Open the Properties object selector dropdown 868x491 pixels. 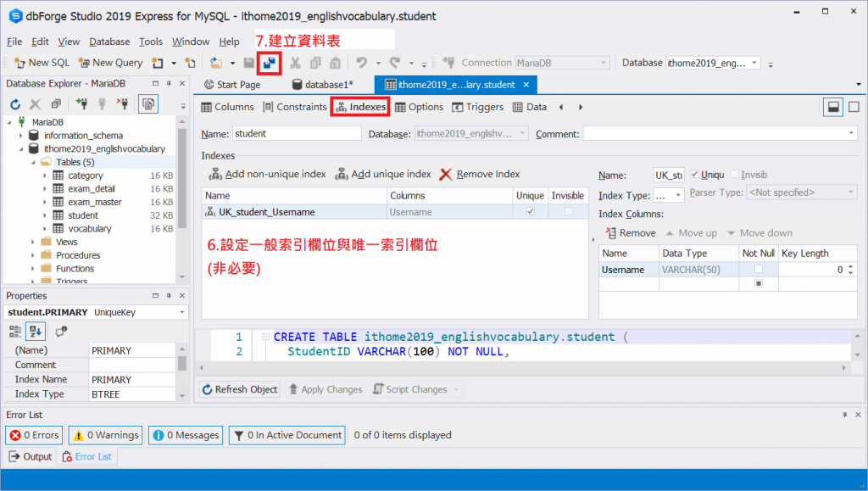pos(181,312)
